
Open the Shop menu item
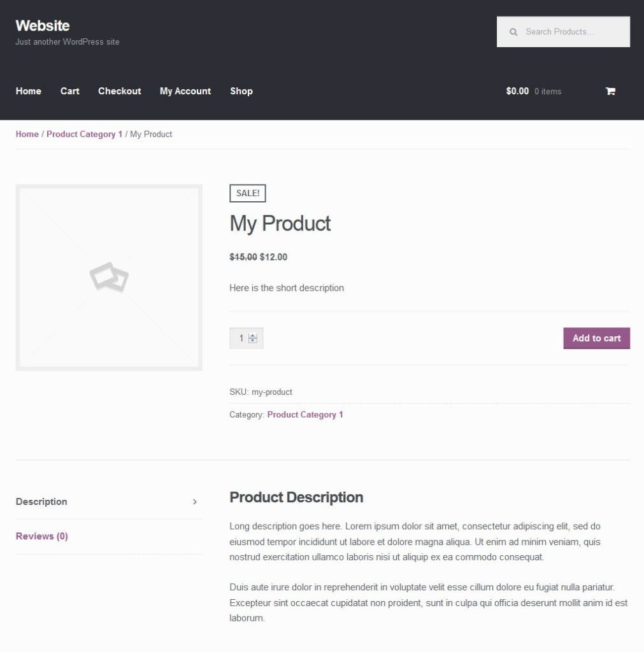pyautogui.click(x=241, y=91)
